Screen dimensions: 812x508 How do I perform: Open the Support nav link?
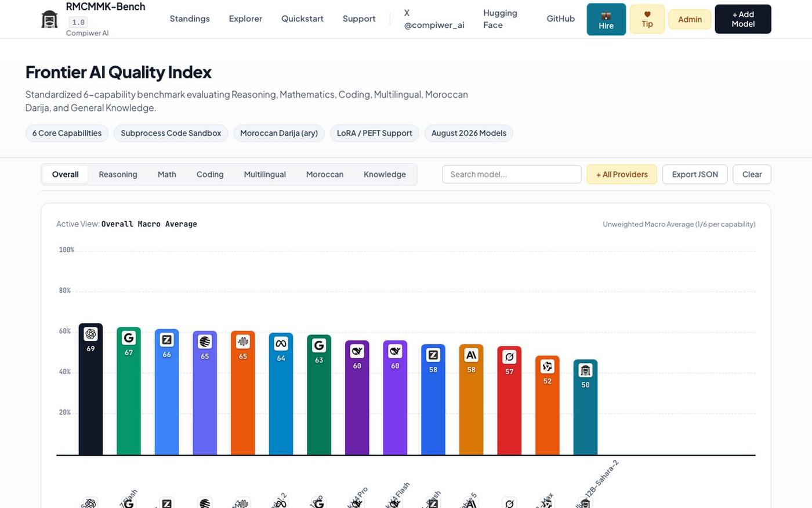tap(359, 19)
